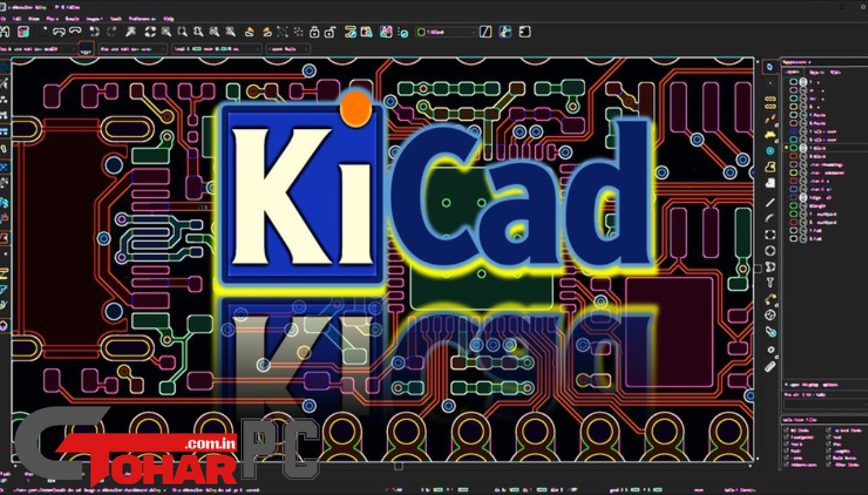Image resolution: width=868 pixels, height=495 pixels.
Task: Expand Layer Display Options
Action: (x=810, y=384)
